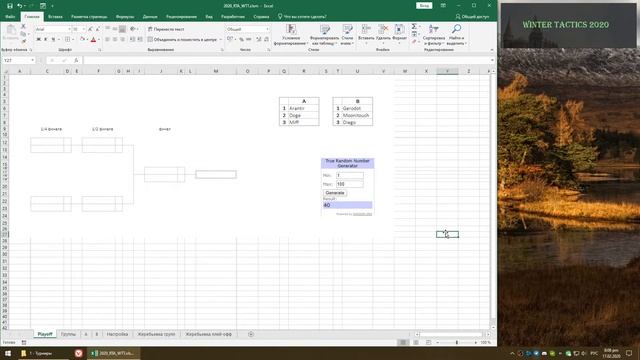Screen dimensions: 640x360
Task: Delete cells with the Удалить icon
Action: coord(383,34)
